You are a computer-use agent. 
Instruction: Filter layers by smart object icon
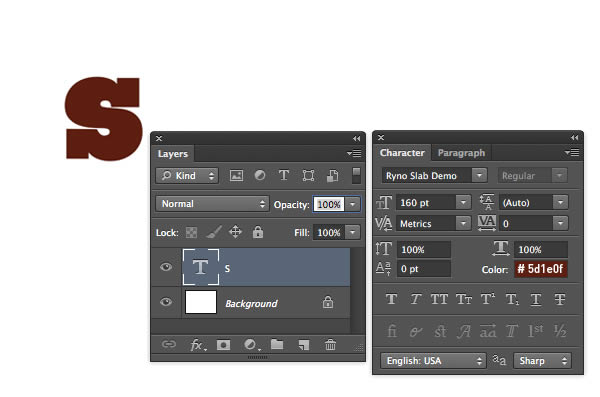click(333, 176)
